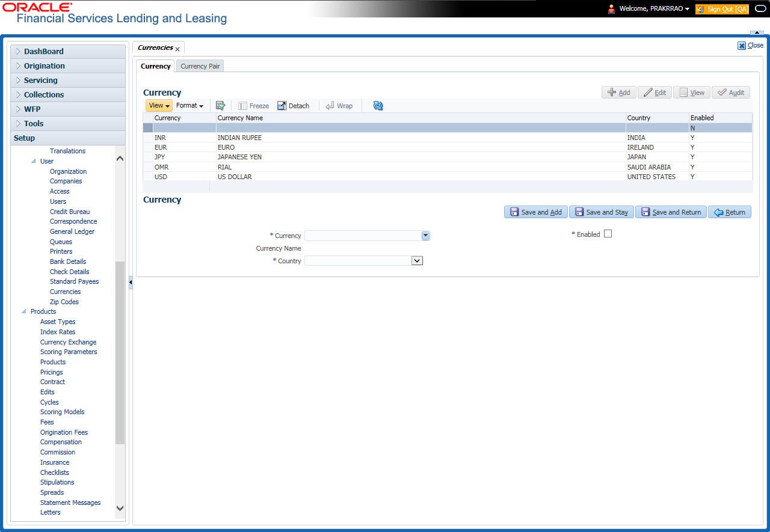
Task: Click the View record button
Action: 691,93
